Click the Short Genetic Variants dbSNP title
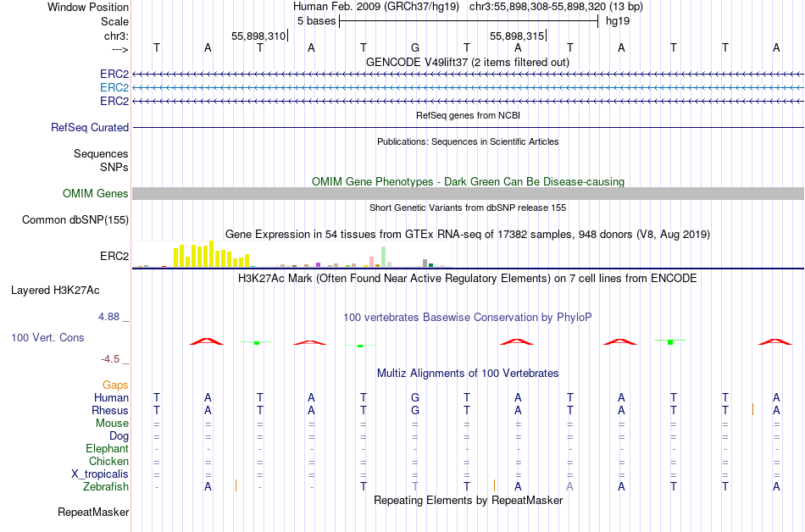805x532 pixels. coord(468,208)
